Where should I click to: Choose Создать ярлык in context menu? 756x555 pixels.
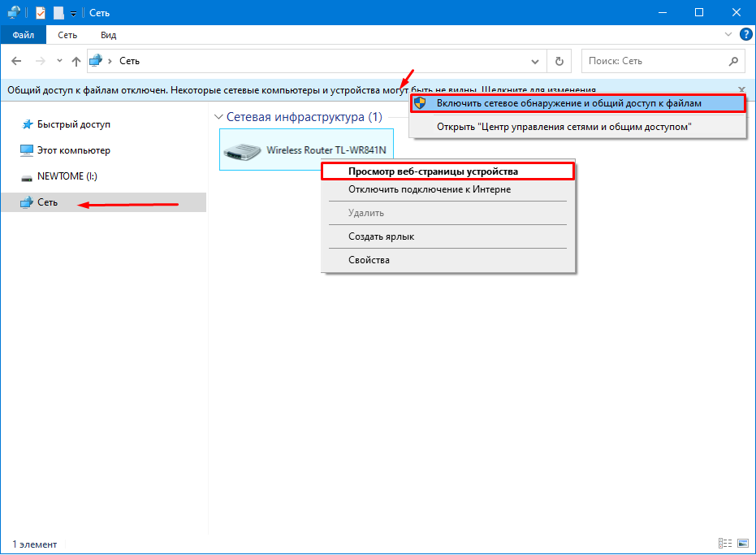448,237
